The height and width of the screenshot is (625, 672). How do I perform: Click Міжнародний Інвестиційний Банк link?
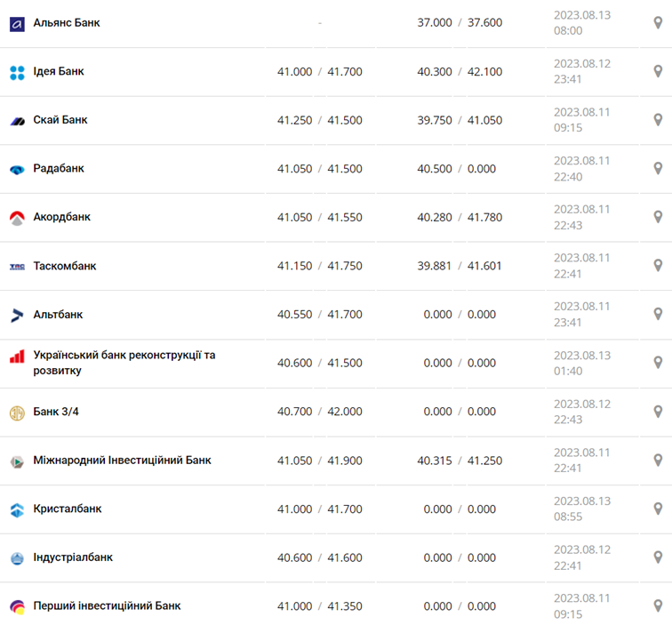click(x=122, y=461)
